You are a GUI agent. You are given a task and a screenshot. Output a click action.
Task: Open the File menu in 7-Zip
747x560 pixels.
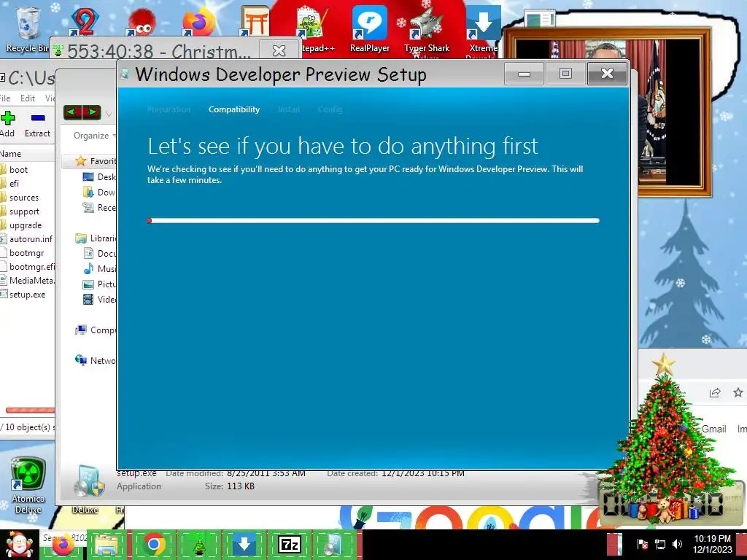[5, 98]
